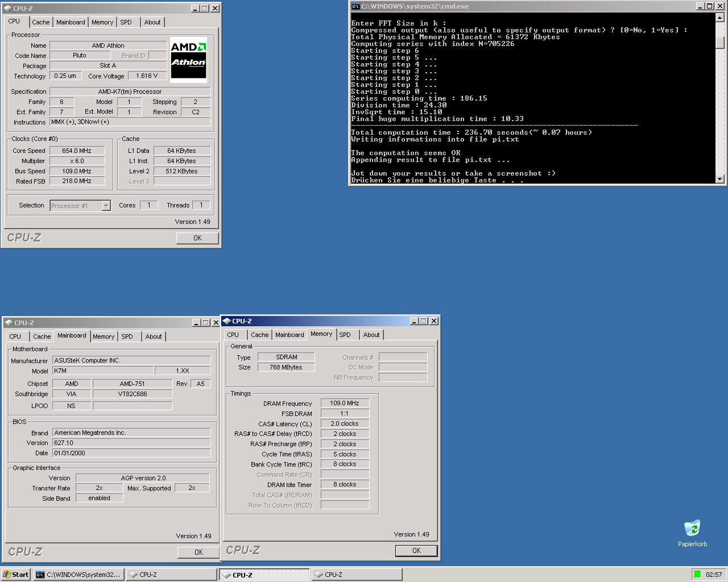Open Papierkorb recycle bin icon
The width and height of the screenshot is (728, 582).
pyautogui.click(x=692, y=528)
